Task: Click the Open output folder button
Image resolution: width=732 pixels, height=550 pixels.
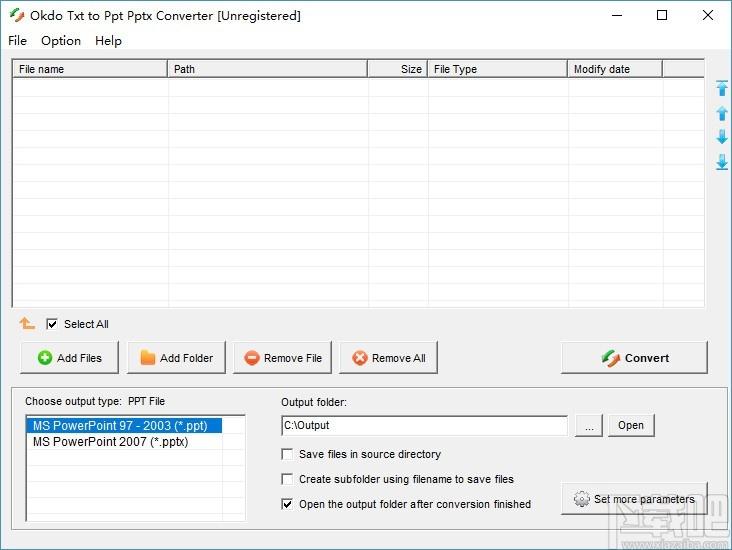Action: coord(631,425)
